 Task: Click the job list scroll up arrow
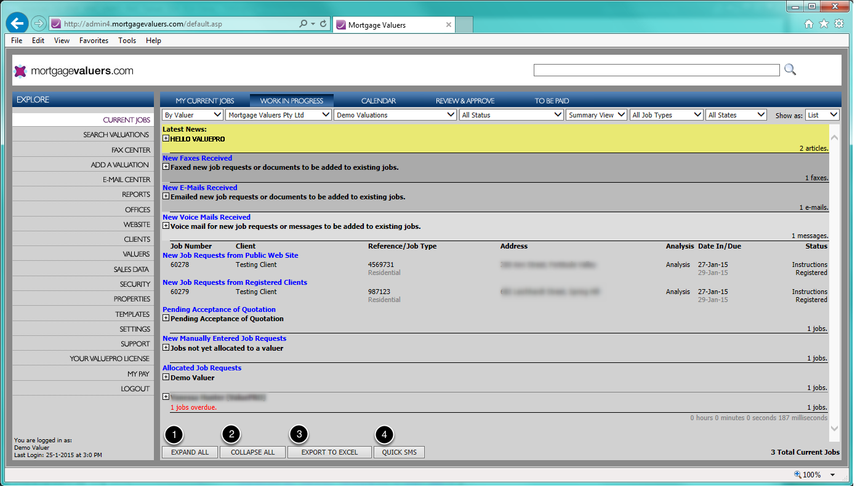coord(834,138)
